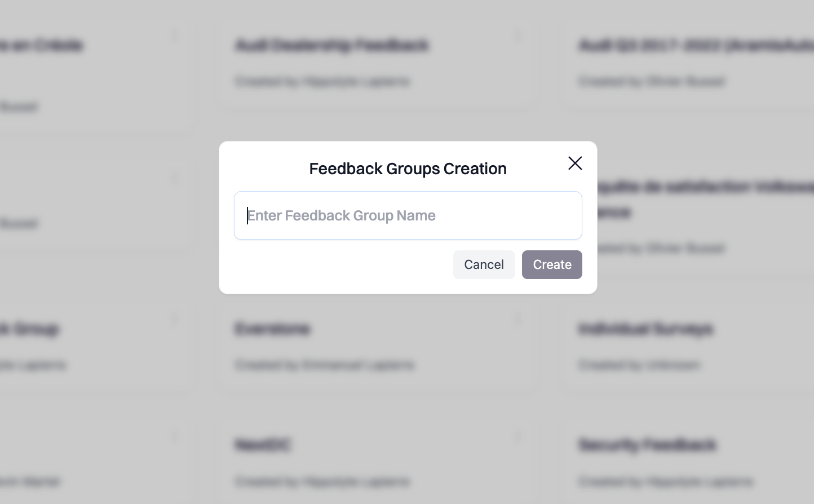This screenshot has height=504, width=814.
Task: Click the NextDC group title
Action: (263, 445)
